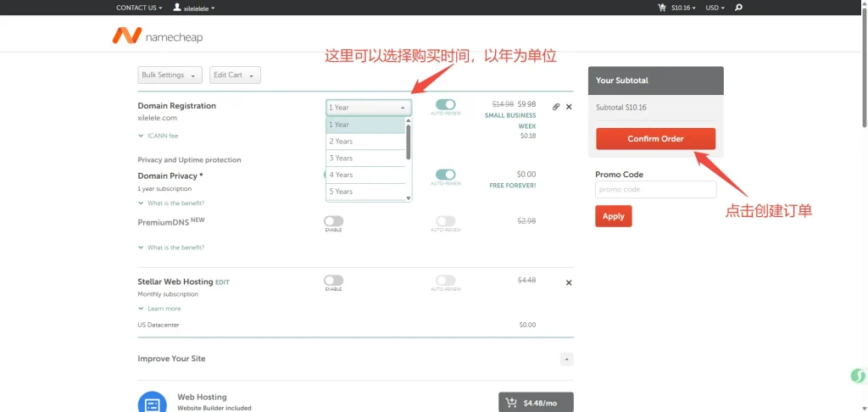Select 3 Years from the duration list
The height and width of the screenshot is (412, 868).
(x=365, y=159)
